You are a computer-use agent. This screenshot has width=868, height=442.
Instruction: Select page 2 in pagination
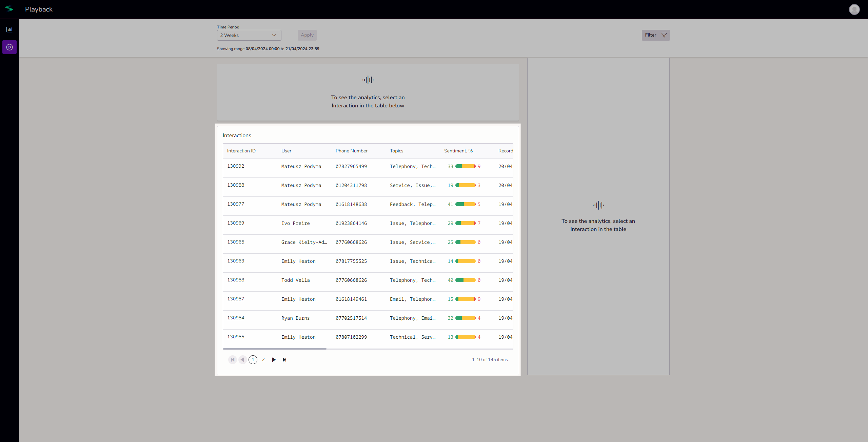point(263,360)
